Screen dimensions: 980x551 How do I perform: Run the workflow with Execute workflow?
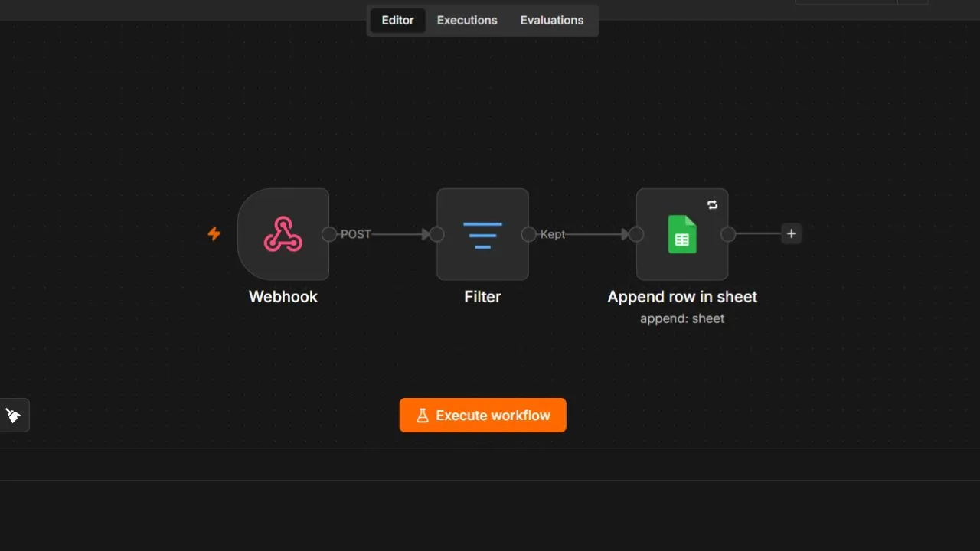(x=482, y=416)
